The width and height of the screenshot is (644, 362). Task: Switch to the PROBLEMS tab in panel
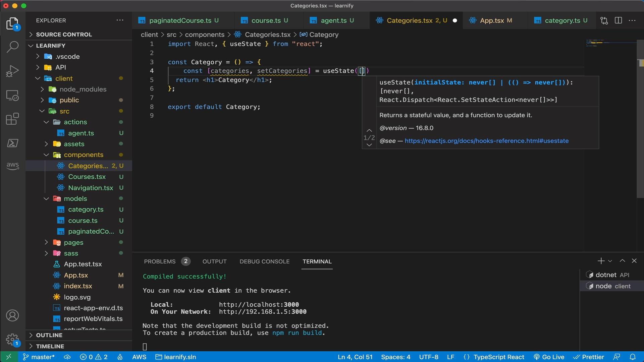point(160,262)
